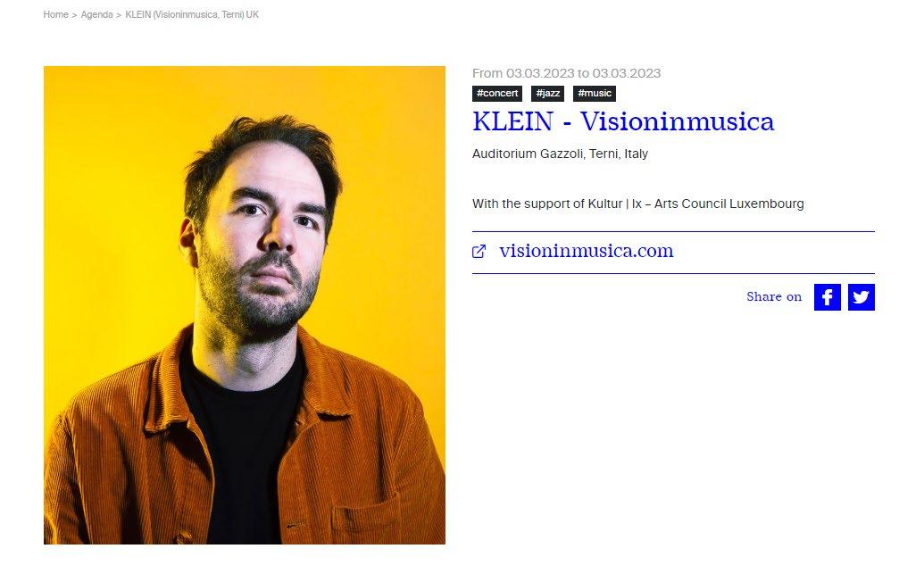Filter by the #music tag
The image size is (924, 582).
pos(595,93)
